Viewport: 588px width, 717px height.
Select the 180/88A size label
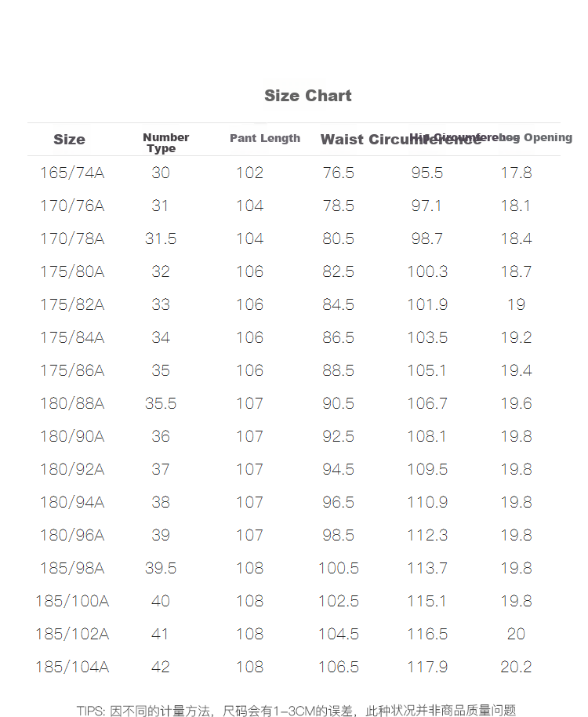(x=72, y=403)
